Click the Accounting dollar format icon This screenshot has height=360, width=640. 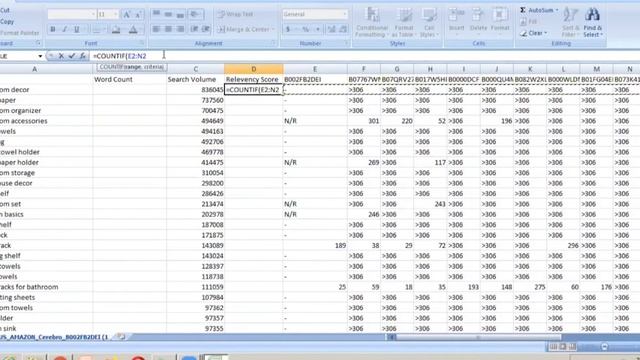288,29
